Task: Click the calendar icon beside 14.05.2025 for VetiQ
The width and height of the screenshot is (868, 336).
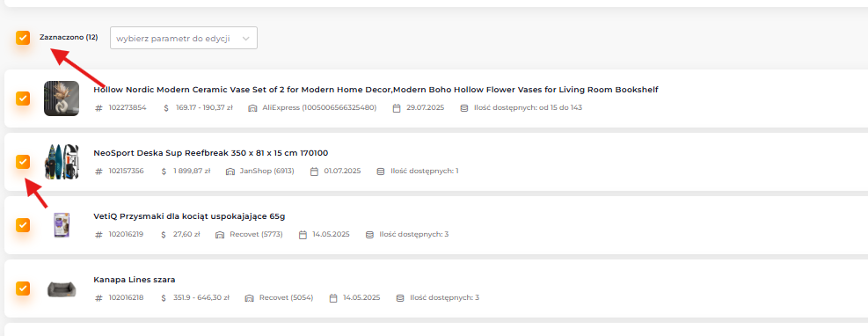Action: [x=303, y=235]
